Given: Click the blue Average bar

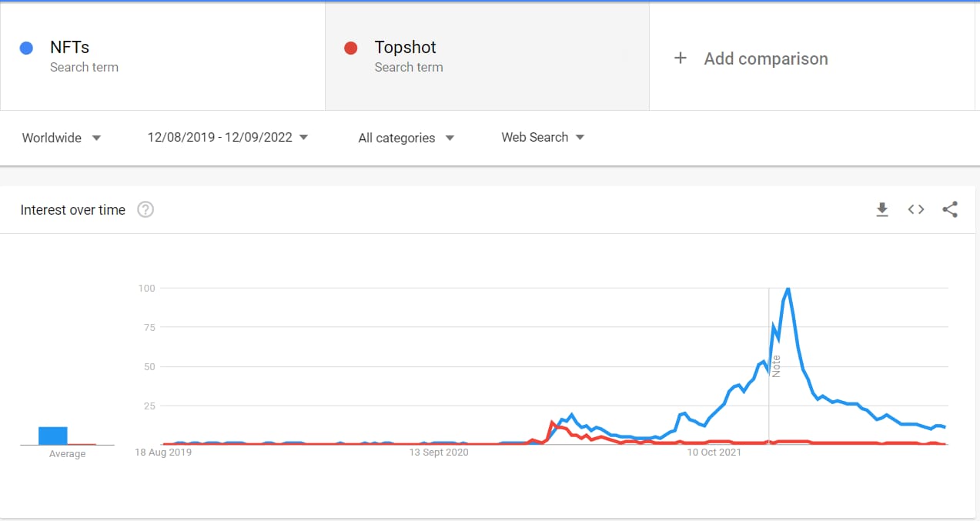Looking at the screenshot, I should (x=53, y=436).
